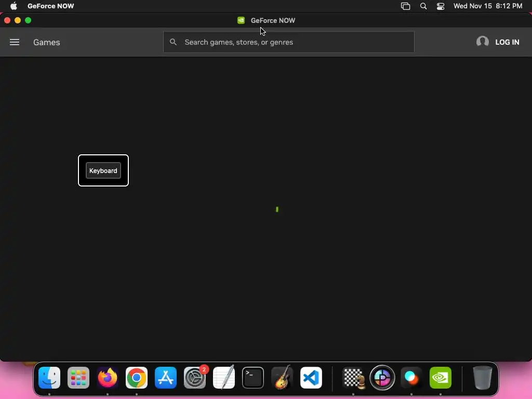Close the GeForce NOW window
This screenshot has width=532, height=399.
click(x=7, y=20)
